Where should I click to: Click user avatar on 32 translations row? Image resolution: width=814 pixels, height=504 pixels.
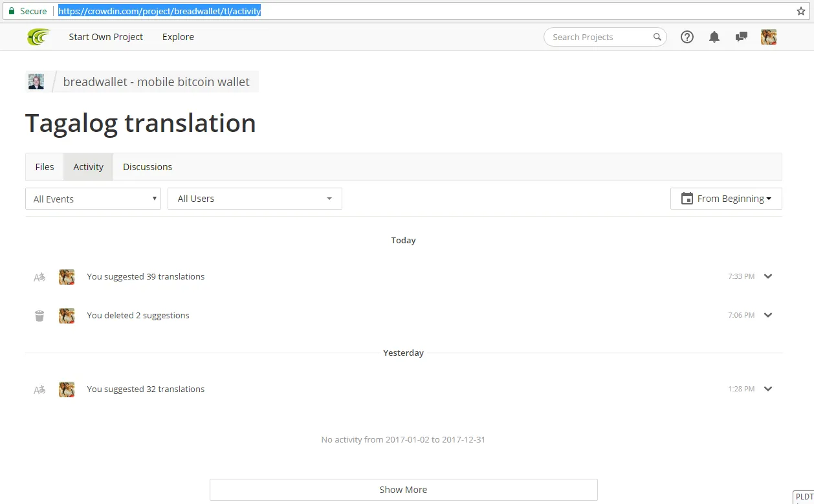pyautogui.click(x=67, y=389)
